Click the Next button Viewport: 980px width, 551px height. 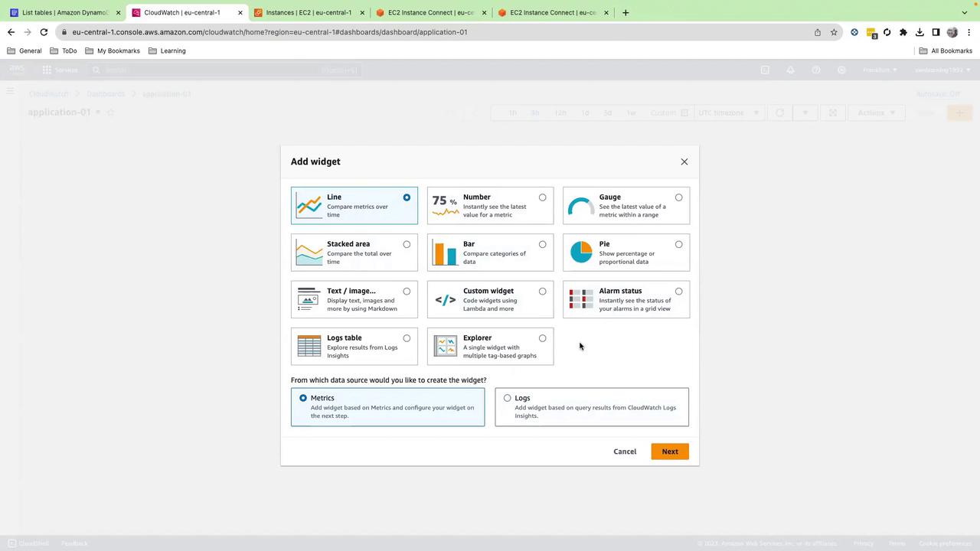click(x=670, y=452)
